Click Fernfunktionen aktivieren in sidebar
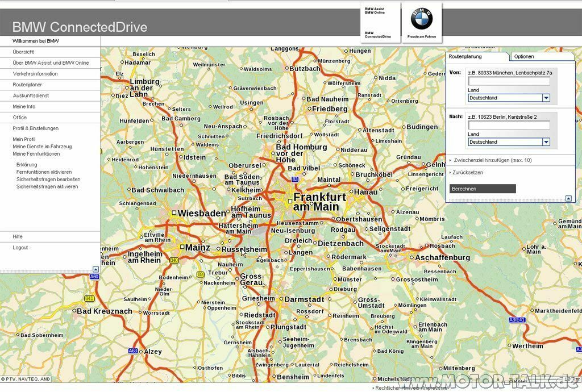The image size is (582, 392). [x=44, y=172]
